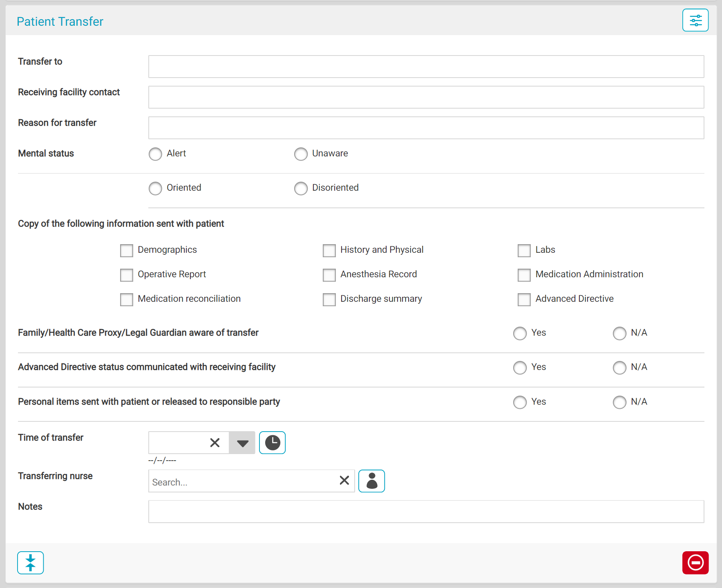Open the Time of transfer dropdown

click(x=242, y=443)
